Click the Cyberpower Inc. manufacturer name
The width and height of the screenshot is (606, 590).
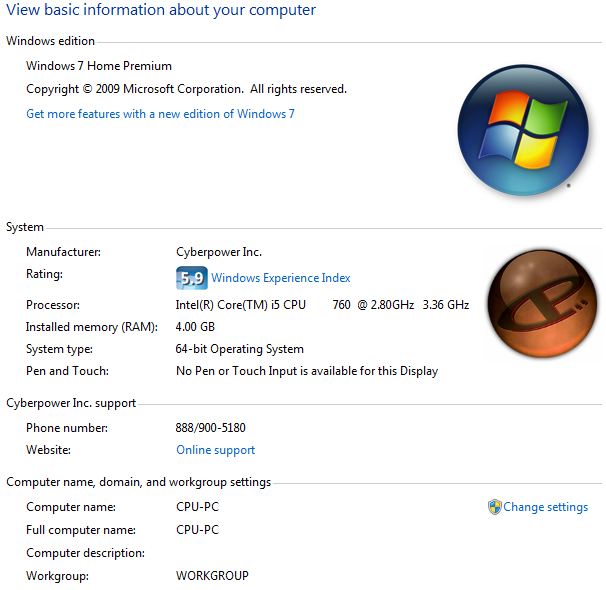point(219,252)
